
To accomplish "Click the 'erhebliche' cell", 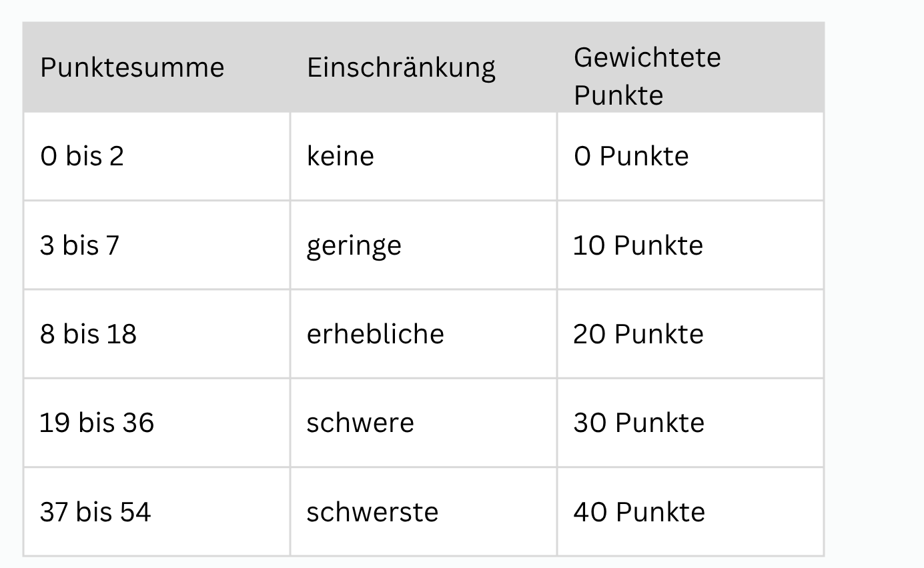I will coord(424,334).
